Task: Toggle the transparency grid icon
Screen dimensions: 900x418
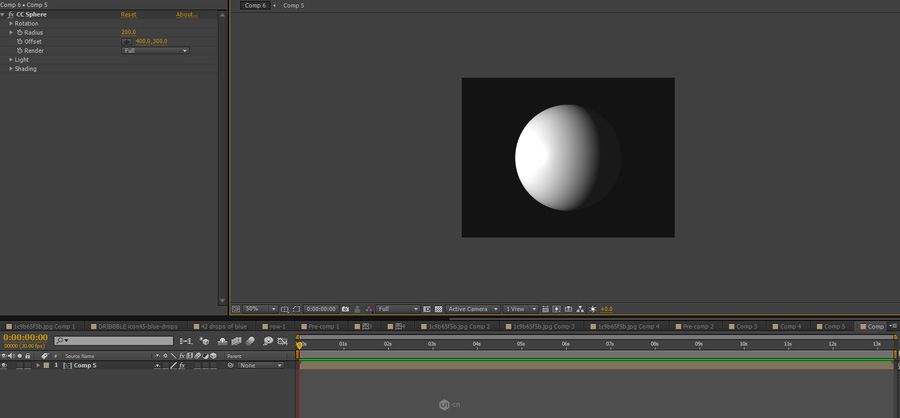Action: (438, 309)
